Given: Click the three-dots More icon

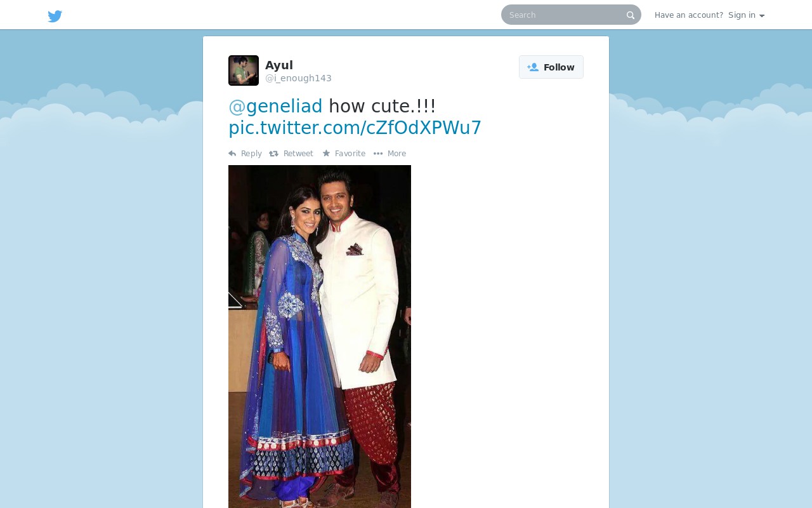Looking at the screenshot, I should coord(378,154).
